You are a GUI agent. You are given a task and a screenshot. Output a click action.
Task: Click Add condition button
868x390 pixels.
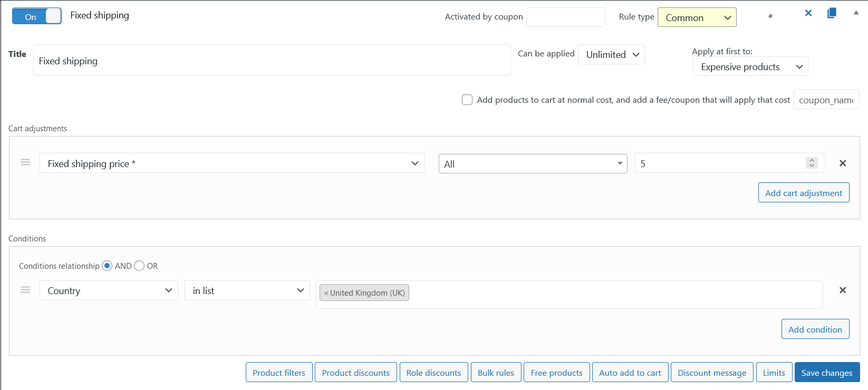(815, 329)
